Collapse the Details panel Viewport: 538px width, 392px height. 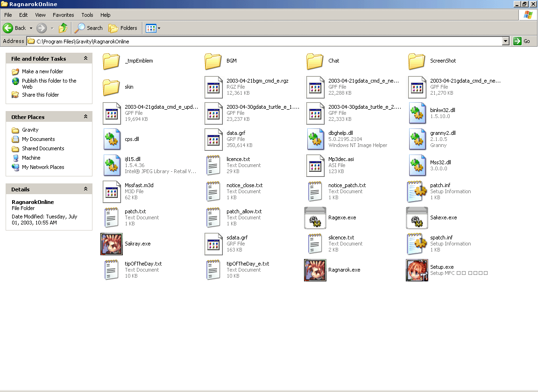click(x=86, y=189)
